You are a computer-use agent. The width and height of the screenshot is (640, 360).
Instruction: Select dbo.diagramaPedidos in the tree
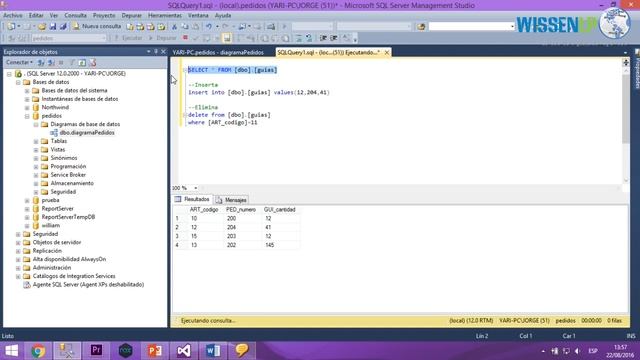tap(87, 133)
